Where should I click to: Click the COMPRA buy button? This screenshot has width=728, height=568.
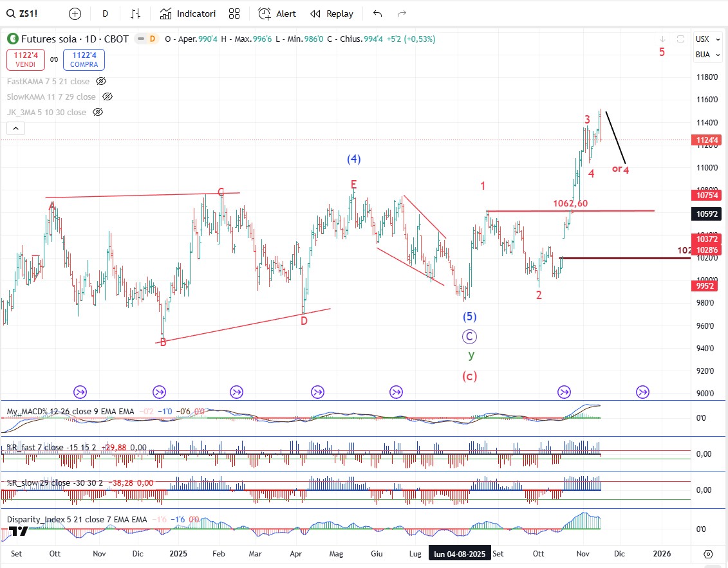(x=84, y=60)
